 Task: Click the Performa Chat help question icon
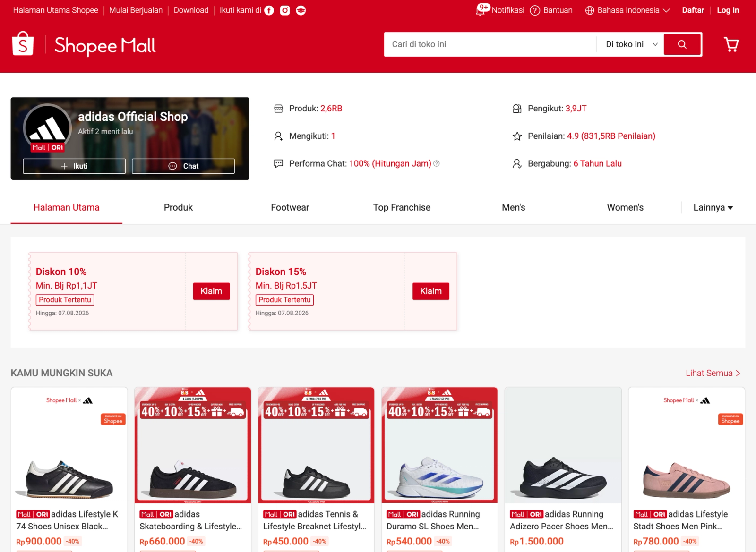[x=437, y=163]
